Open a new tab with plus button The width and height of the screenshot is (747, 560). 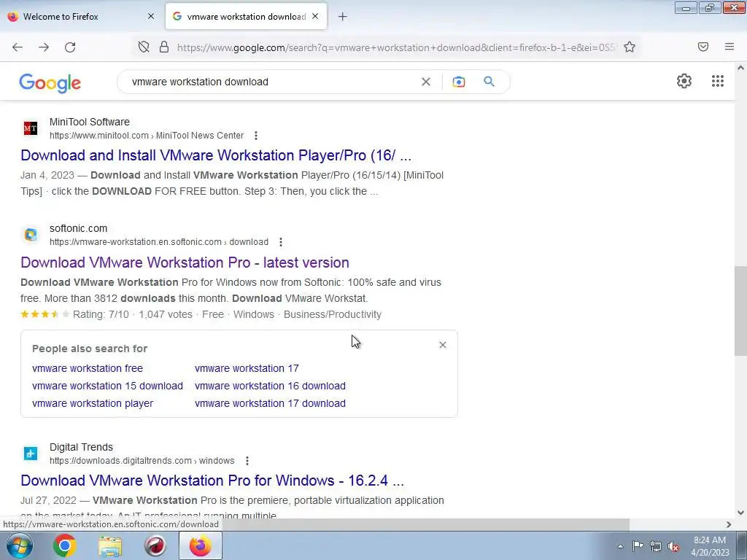(x=343, y=17)
